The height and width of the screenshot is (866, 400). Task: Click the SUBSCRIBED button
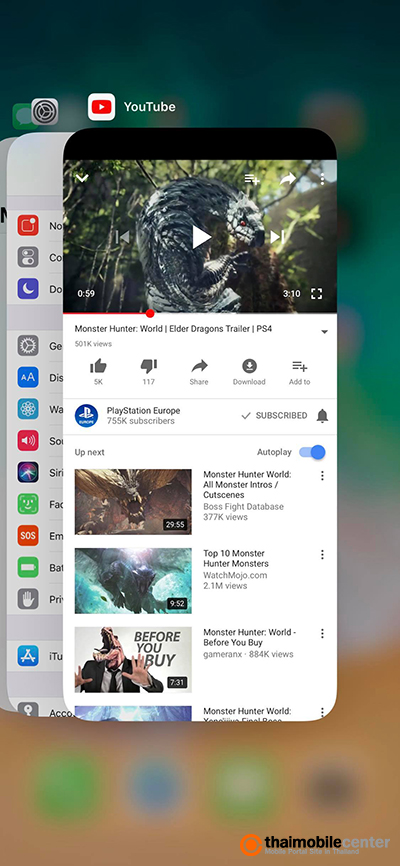coord(274,415)
